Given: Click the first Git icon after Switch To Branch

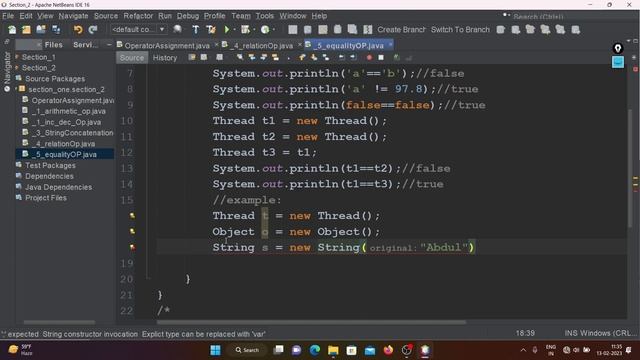Looking at the screenshot, I should tap(501, 30).
